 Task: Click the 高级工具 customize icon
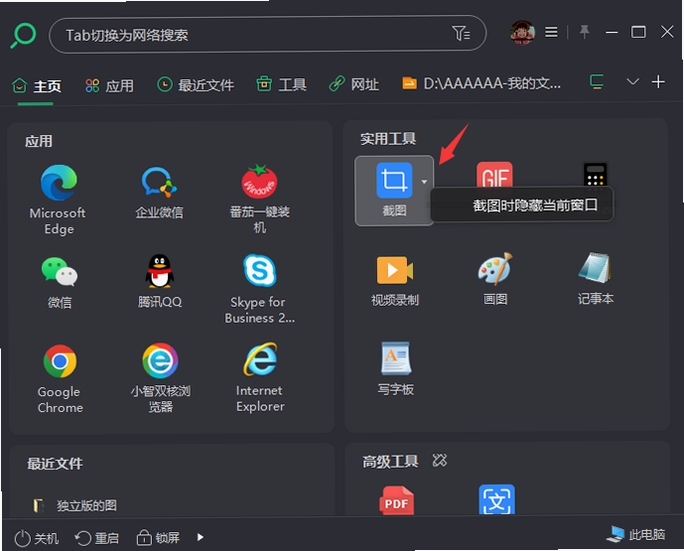pos(439,460)
